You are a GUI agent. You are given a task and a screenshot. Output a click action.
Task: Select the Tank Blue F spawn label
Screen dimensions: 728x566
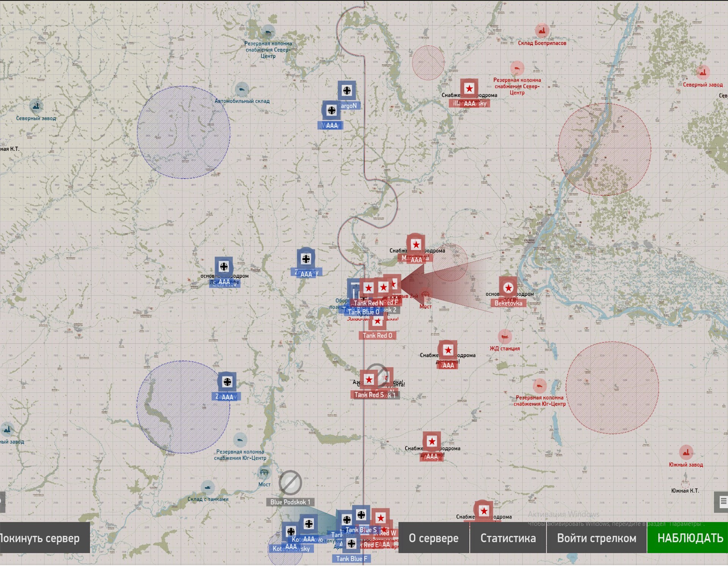(x=351, y=559)
